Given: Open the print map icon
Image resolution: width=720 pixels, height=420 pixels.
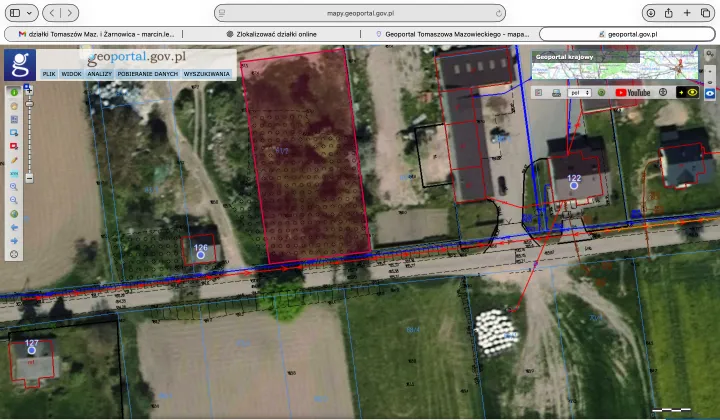Looking at the screenshot, I should tap(556, 92).
